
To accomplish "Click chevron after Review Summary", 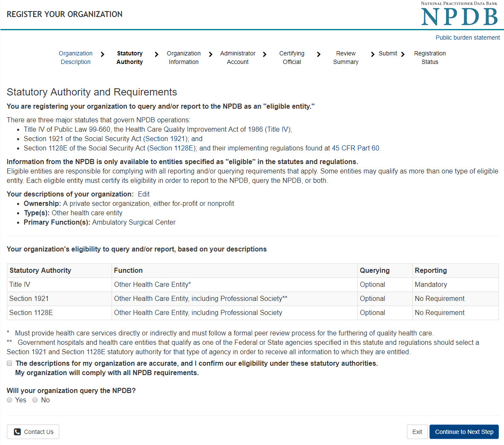I will point(372,54).
